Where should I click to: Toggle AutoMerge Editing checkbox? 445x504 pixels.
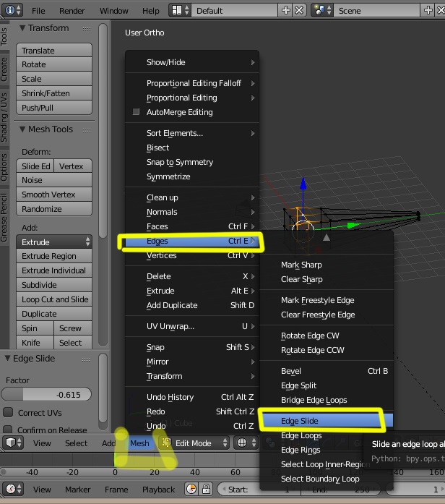(136, 111)
